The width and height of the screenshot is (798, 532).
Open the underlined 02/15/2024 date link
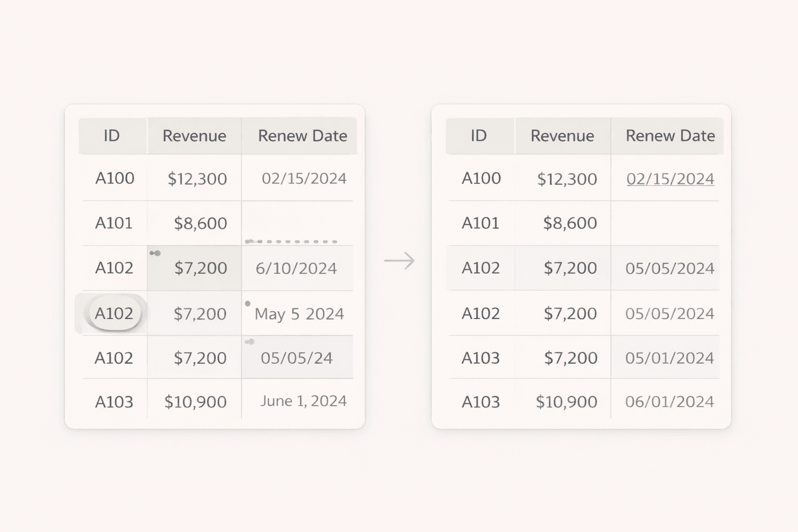pyautogui.click(x=670, y=179)
